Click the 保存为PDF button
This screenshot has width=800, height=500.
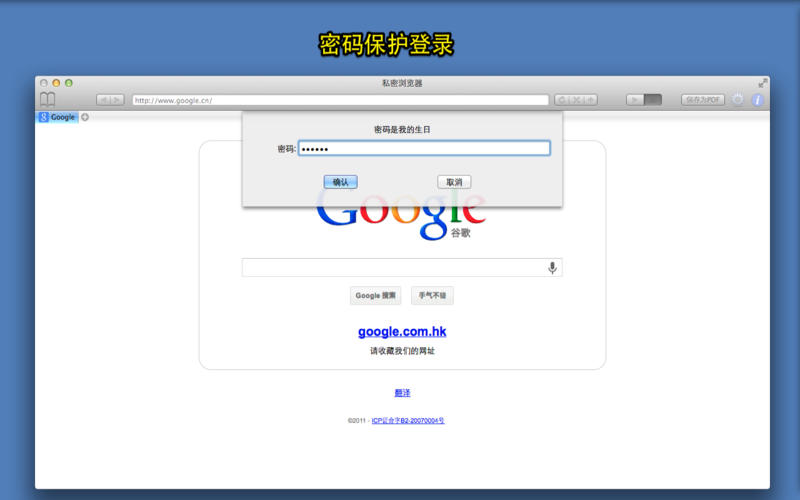pyautogui.click(x=703, y=100)
